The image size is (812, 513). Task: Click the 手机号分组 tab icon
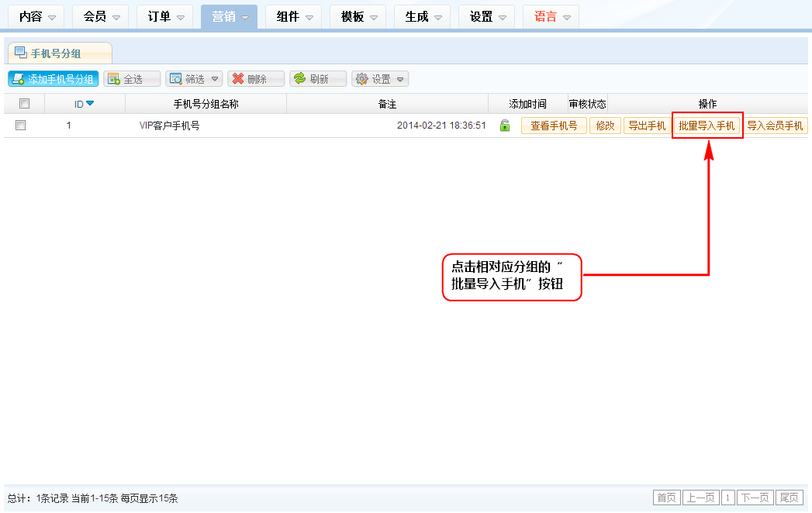(x=21, y=53)
